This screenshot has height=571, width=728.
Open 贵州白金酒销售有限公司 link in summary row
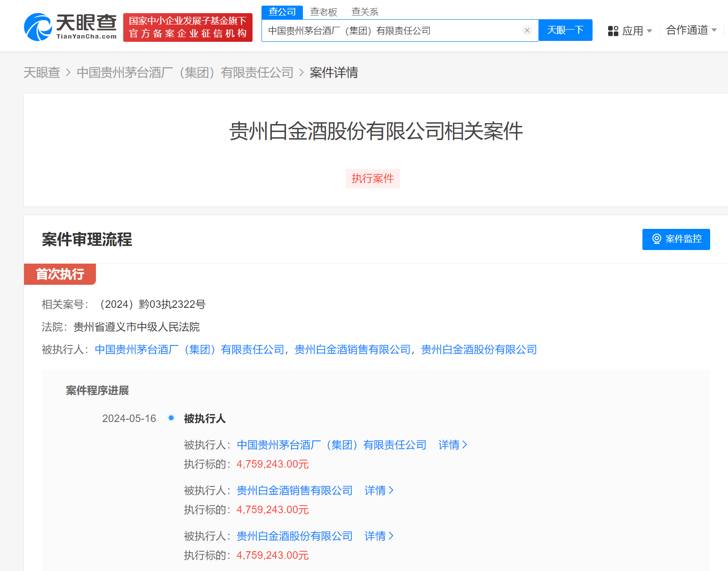pos(353,350)
